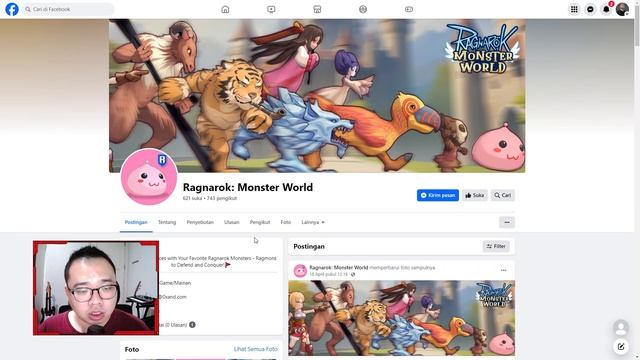Select the Tentang tab

(167, 222)
